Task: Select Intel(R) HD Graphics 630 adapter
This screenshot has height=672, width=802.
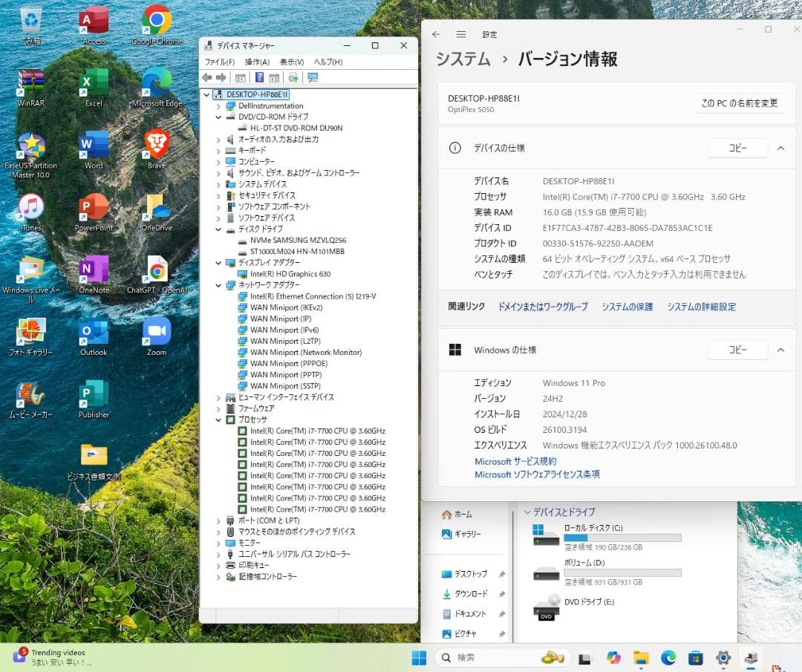Action: pyautogui.click(x=284, y=273)
